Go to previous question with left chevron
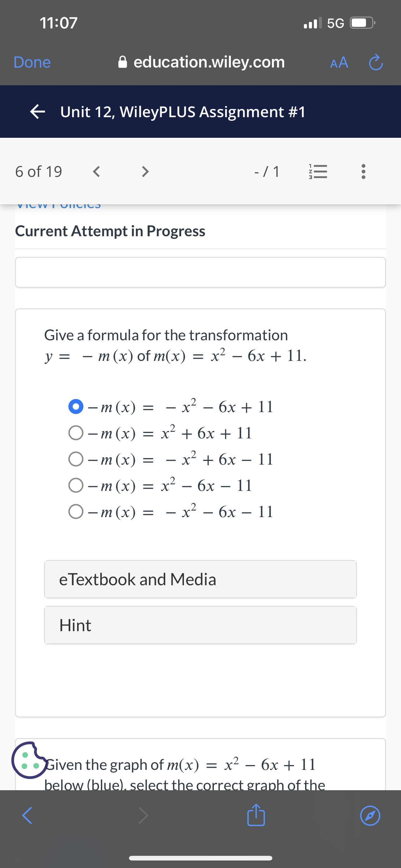 point(97,171)
